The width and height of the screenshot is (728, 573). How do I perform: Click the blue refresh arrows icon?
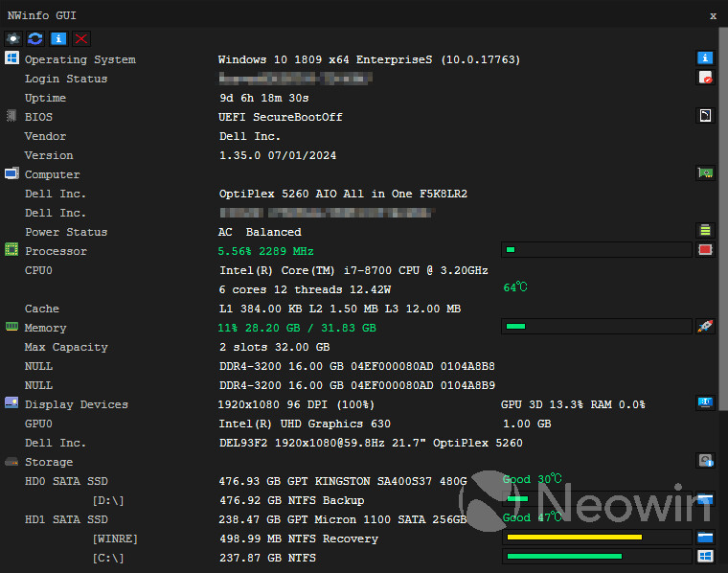coord(35,38)
